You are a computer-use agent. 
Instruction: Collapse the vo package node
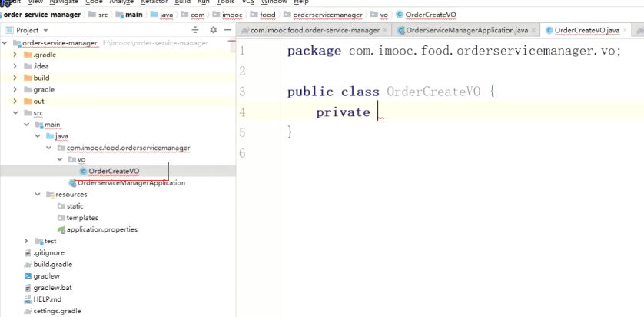click(x=59, y=159)
